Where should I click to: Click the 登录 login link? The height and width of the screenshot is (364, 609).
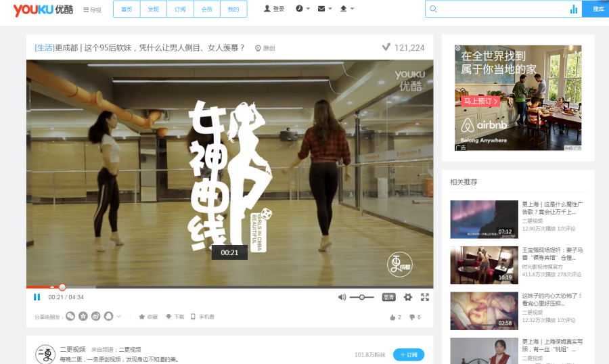coord(274,9)
